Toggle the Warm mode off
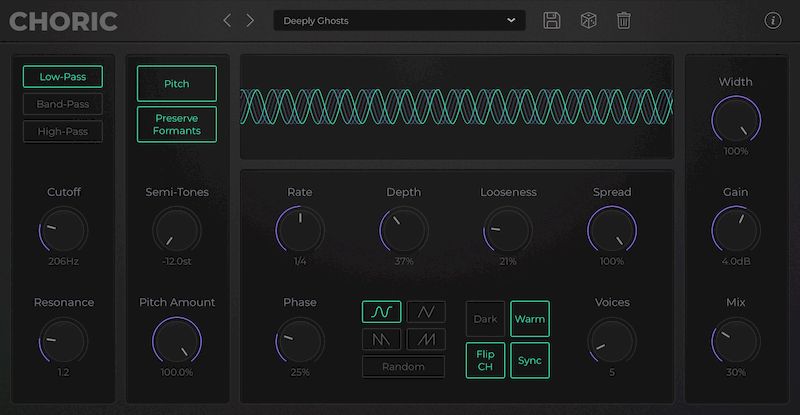800x415 pixels. 530,319
